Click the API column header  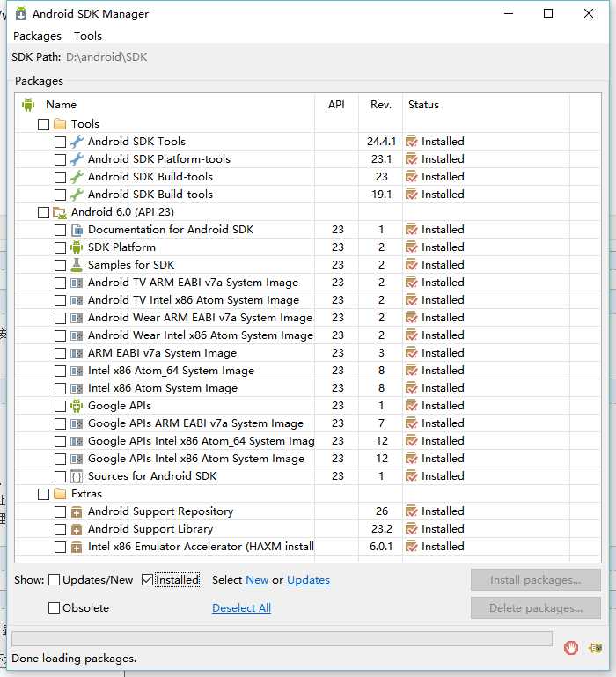[336, 105]
